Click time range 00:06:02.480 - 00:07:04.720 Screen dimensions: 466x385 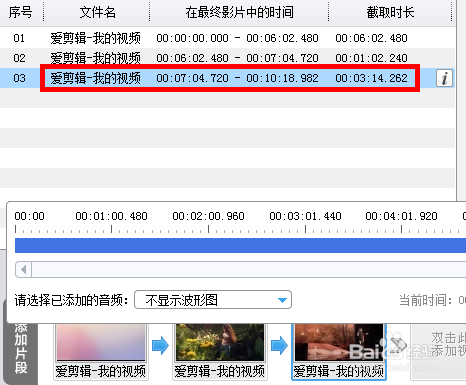click(x=237, y=58)
